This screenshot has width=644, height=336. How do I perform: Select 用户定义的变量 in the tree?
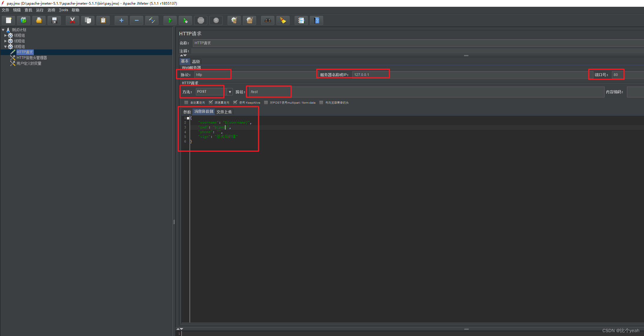pos(29,63)
